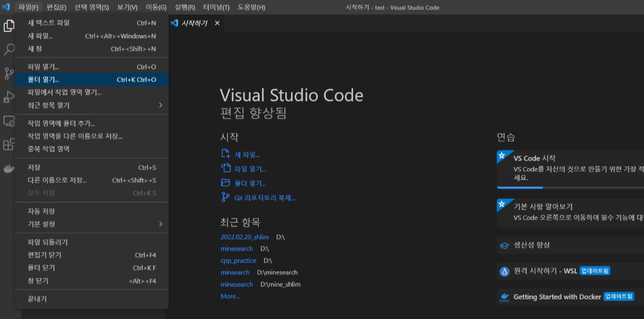
Task: Select 작업 영역에 폴더 추가... menu item
Action: click(x=92, y=123)
